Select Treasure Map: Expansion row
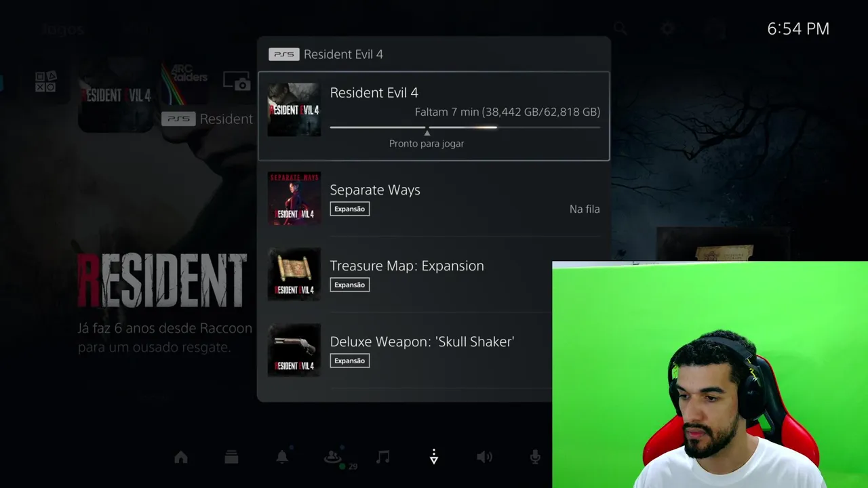Image resolution: width=868 pixels, height=488 pixels. [x=434, y=274]
